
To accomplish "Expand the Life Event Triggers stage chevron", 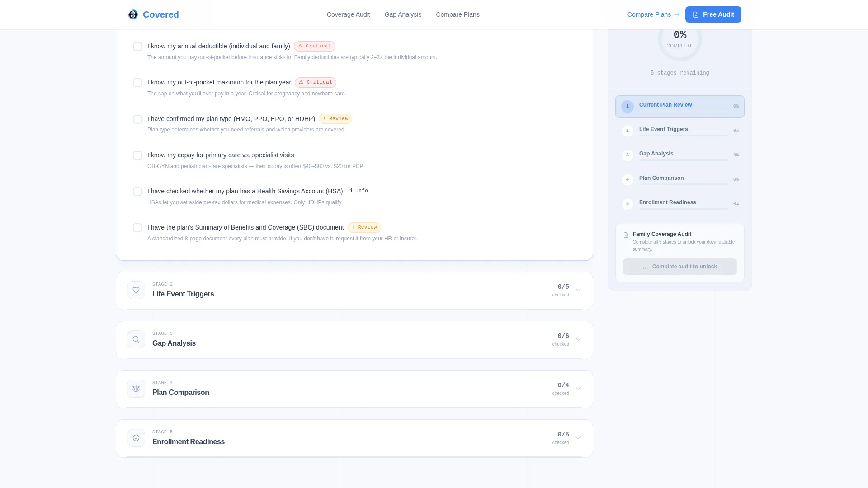I will click(x=578, y=290).
